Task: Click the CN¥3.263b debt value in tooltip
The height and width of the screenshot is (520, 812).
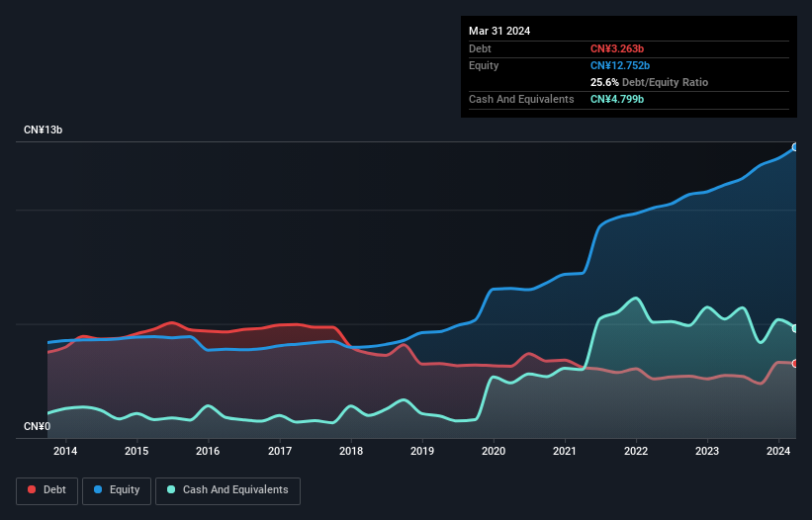Action: pyautogui.click(x=617, y=48)
